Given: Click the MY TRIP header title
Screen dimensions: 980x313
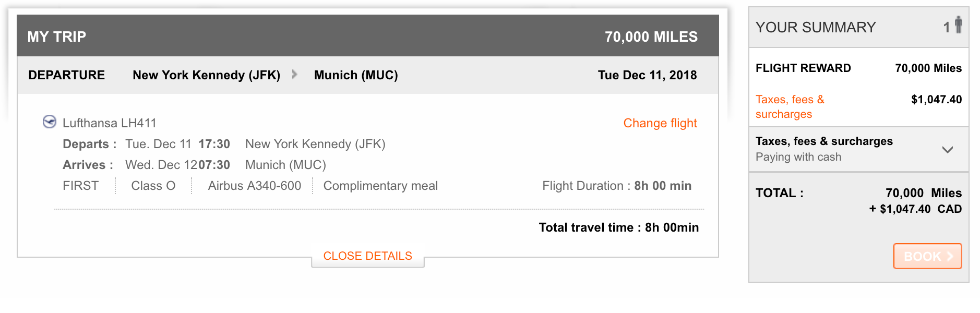Looking at the screenshot, I should click(x=57, y=37).
